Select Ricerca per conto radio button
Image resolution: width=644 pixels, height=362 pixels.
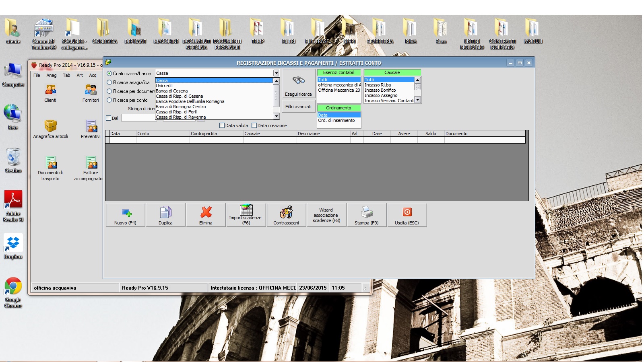pos(109,100)
